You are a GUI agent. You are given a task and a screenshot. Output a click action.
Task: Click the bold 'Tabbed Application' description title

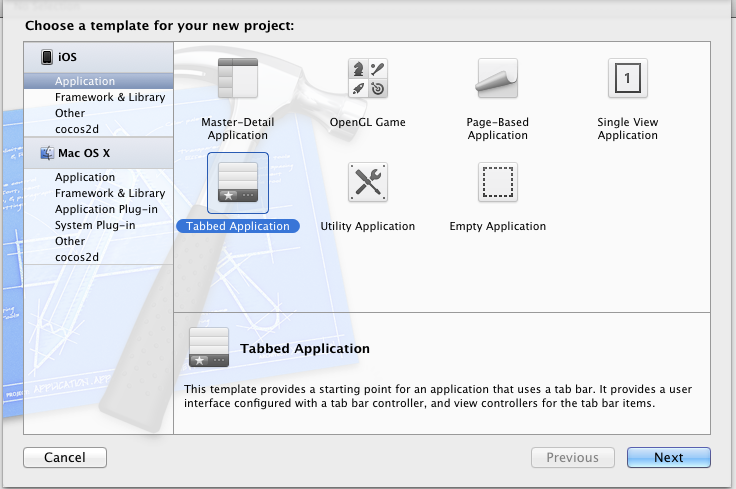coord(305,348)
